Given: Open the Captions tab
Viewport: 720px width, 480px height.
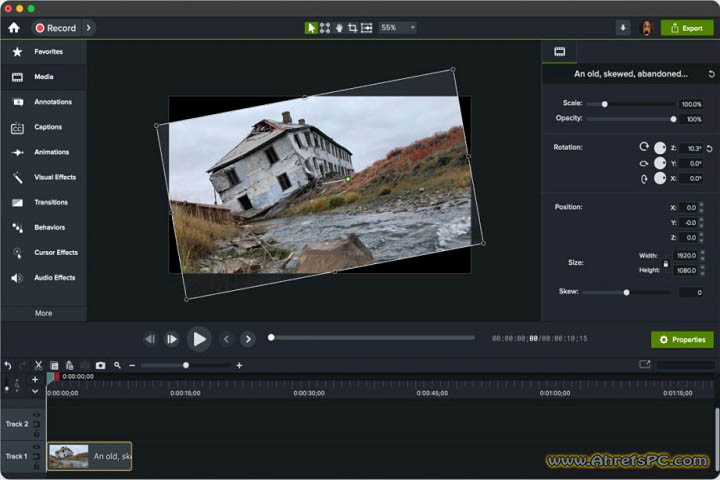Looking at the screenshot, I should (x=43, y=127).
